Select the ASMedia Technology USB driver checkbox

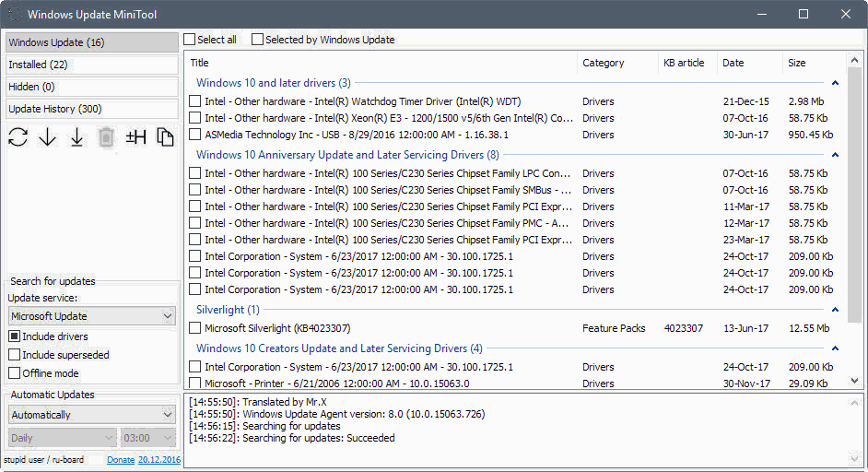click(x=194, y=135)
